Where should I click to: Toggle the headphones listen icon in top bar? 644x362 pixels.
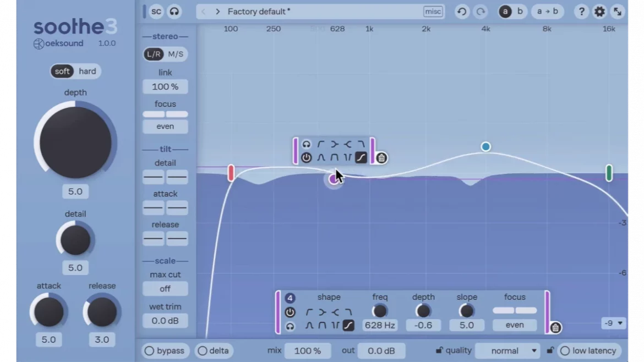click(x=174, y=12)
